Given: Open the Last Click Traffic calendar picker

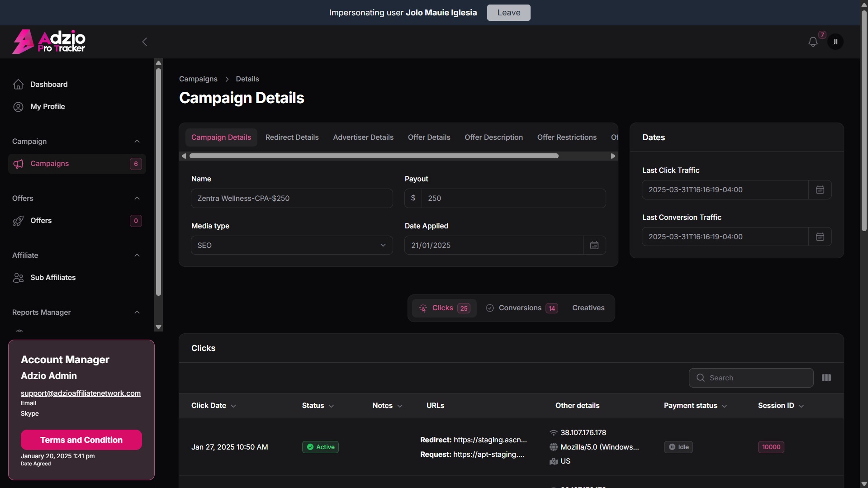Looking at the screenshot, I should [820, 190].
